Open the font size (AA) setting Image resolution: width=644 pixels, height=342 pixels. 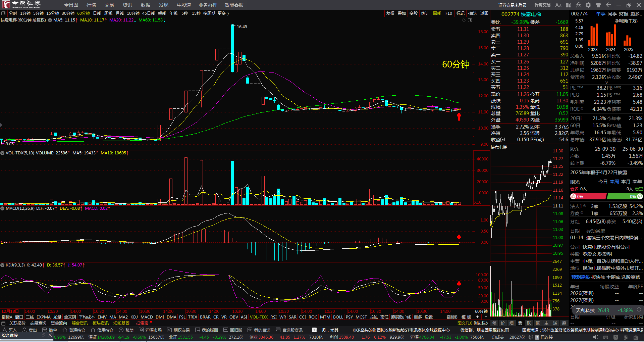click(x=558, y=5)
